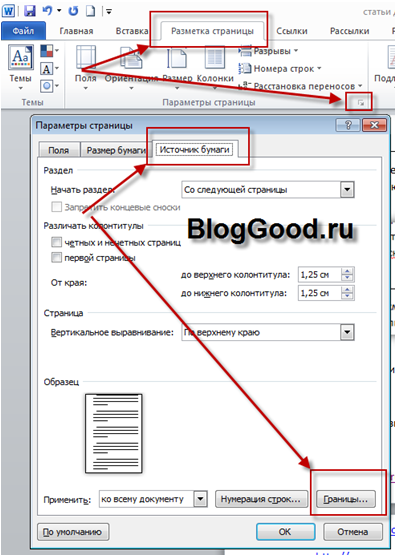This screenshot has width=397, height=555.
Task: Click the По умолчанию button
Action: pos(73,532)
